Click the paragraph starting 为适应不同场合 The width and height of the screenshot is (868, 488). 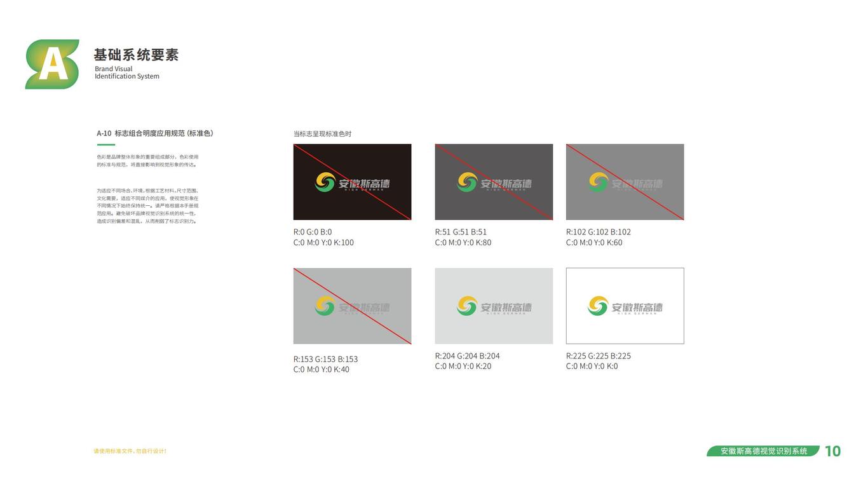click(148, 206)
